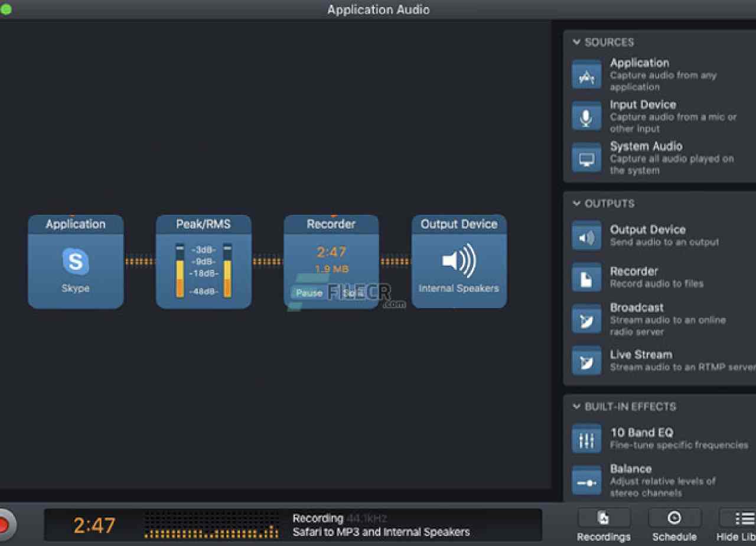756x546 pixels.
Task: Open the Schedule panel
Action: 674,525
